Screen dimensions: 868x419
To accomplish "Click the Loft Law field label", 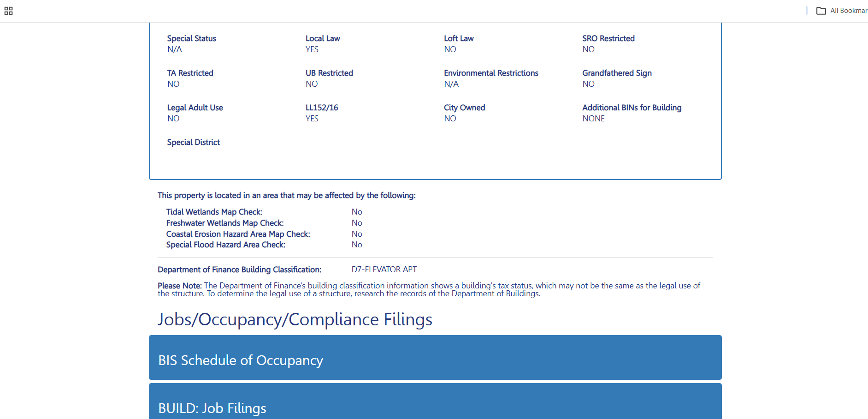I will 459,38.
